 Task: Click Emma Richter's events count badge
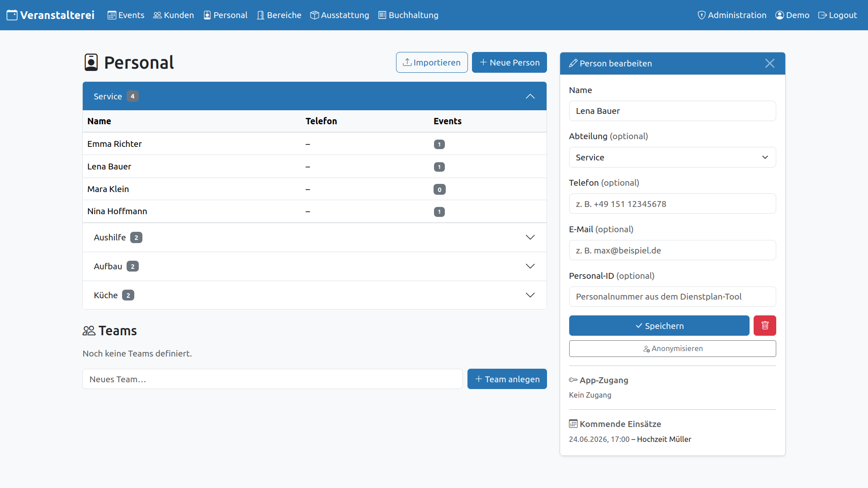439,144
